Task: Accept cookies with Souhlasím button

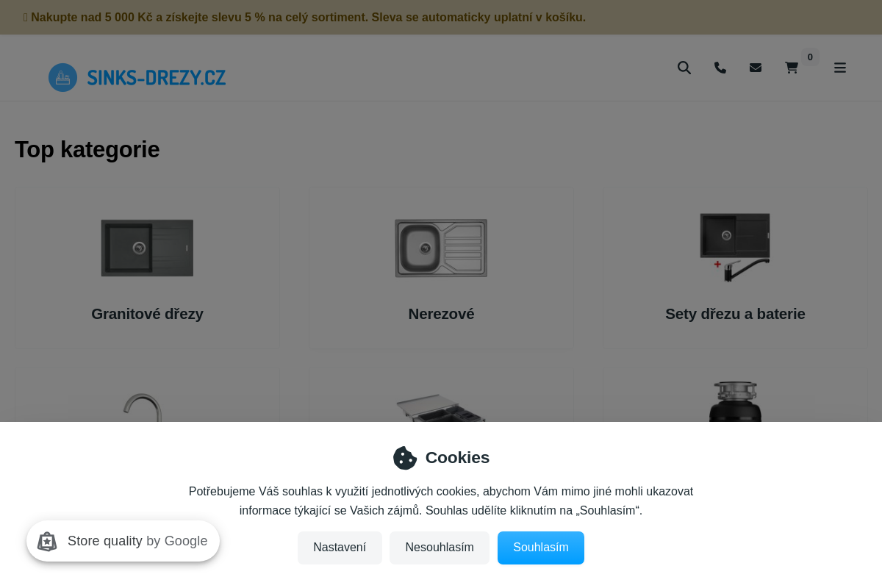Action: pos(541,548)
